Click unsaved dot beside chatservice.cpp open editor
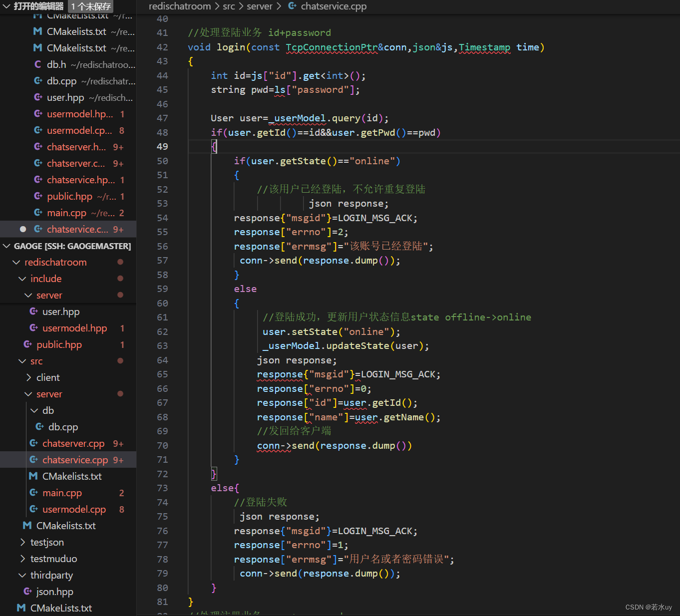 (23, 229)
